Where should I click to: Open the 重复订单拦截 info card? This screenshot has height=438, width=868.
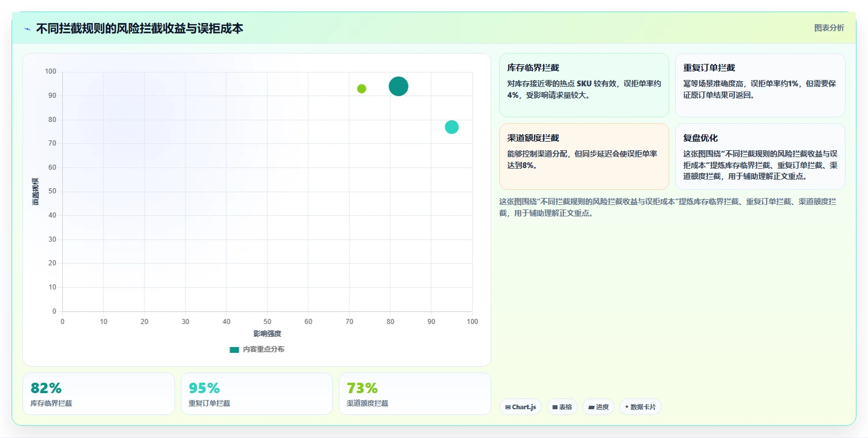pyautogui.click(x=760, y=85)
